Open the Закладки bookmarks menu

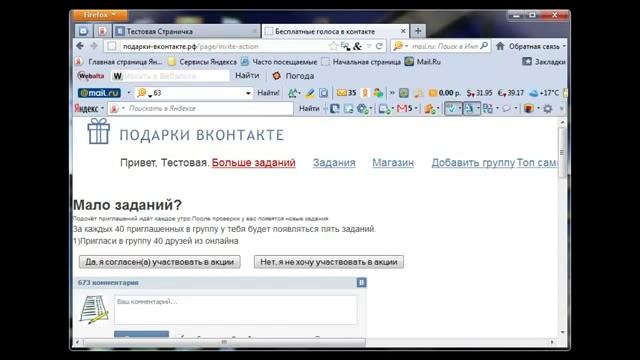tap(544, 62)
